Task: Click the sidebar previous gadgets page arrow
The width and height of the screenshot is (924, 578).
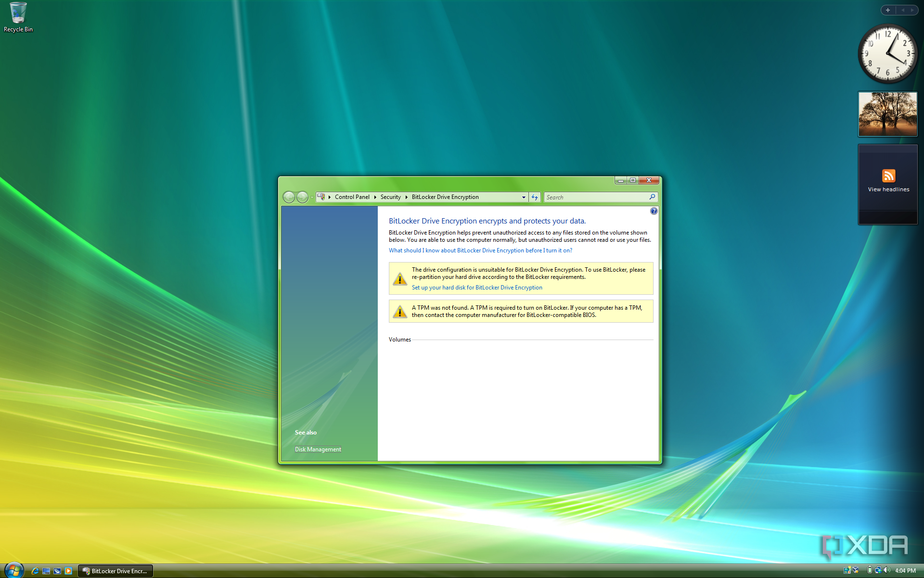Action: pos(902,10)
